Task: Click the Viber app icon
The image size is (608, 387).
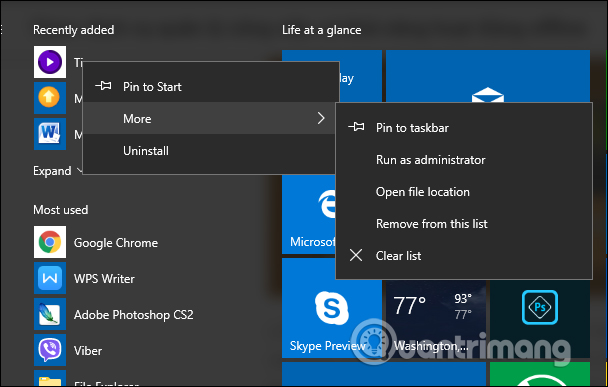Action: [50, 350]
